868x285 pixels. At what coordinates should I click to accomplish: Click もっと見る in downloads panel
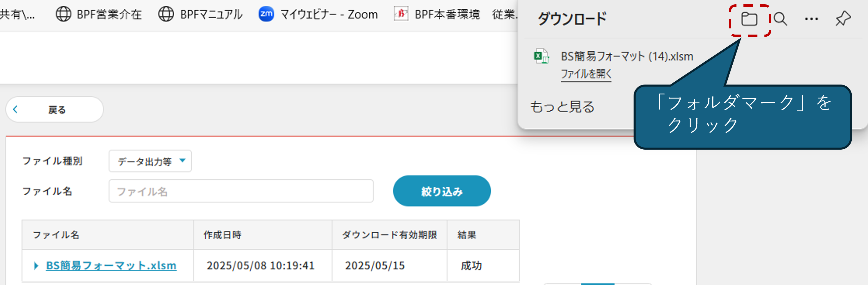coord(562,107)
